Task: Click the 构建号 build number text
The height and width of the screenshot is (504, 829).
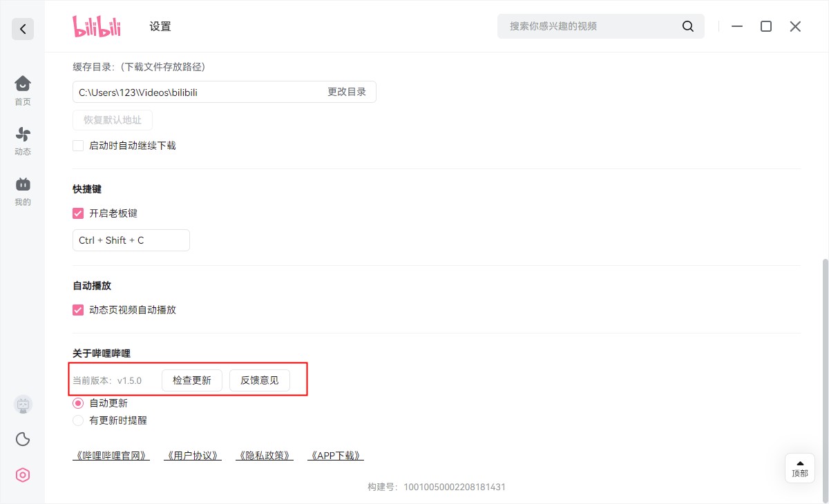Action: tap(437, 487)
